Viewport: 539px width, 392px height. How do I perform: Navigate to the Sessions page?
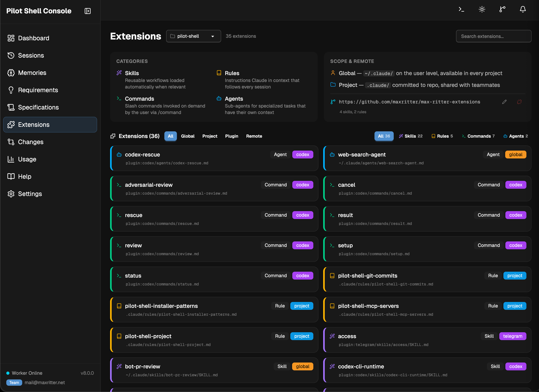31,55
